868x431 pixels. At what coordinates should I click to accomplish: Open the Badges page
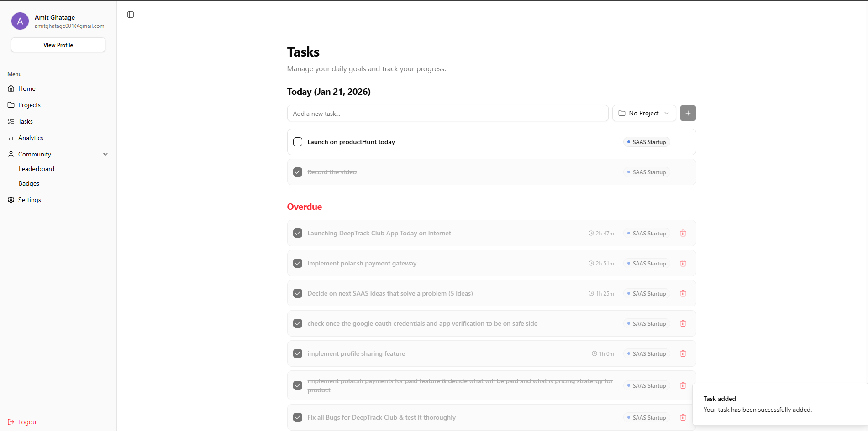pos(29,183)
